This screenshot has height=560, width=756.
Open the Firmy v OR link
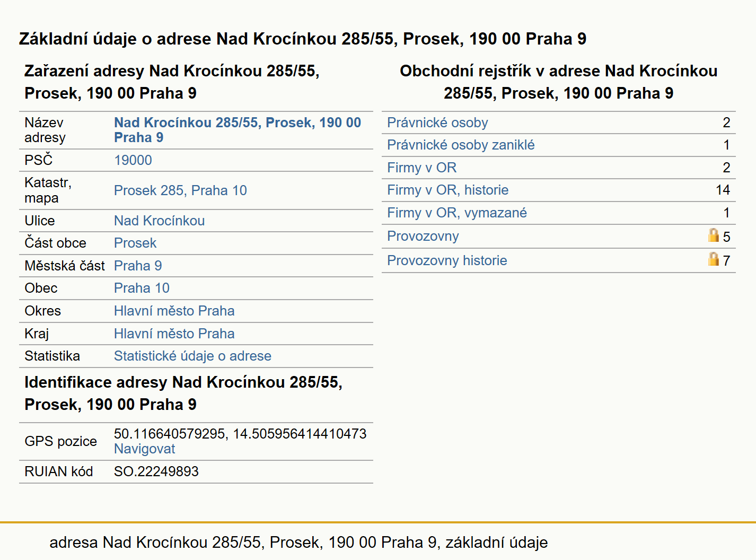[x=421, y=168]
